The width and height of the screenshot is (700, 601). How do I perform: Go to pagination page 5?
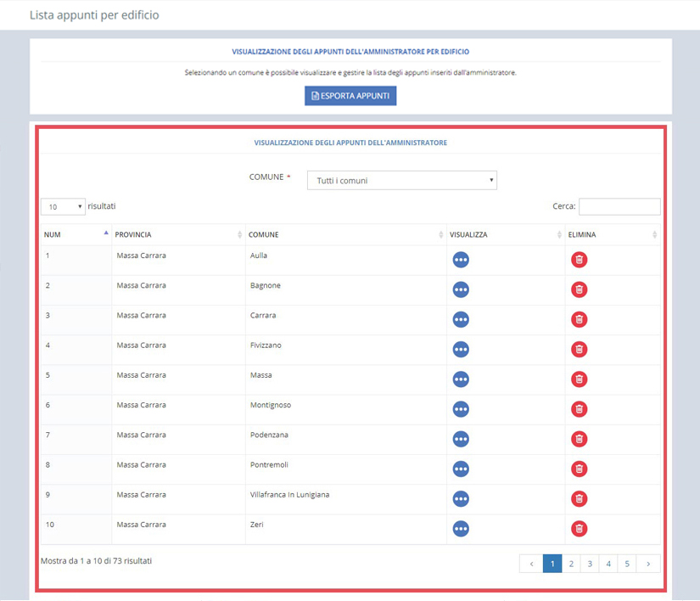coord(627,564)
